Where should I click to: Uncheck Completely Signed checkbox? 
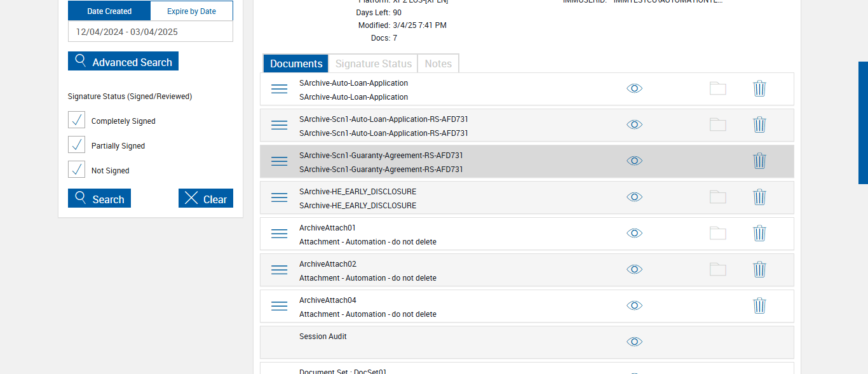click(76, 120)
